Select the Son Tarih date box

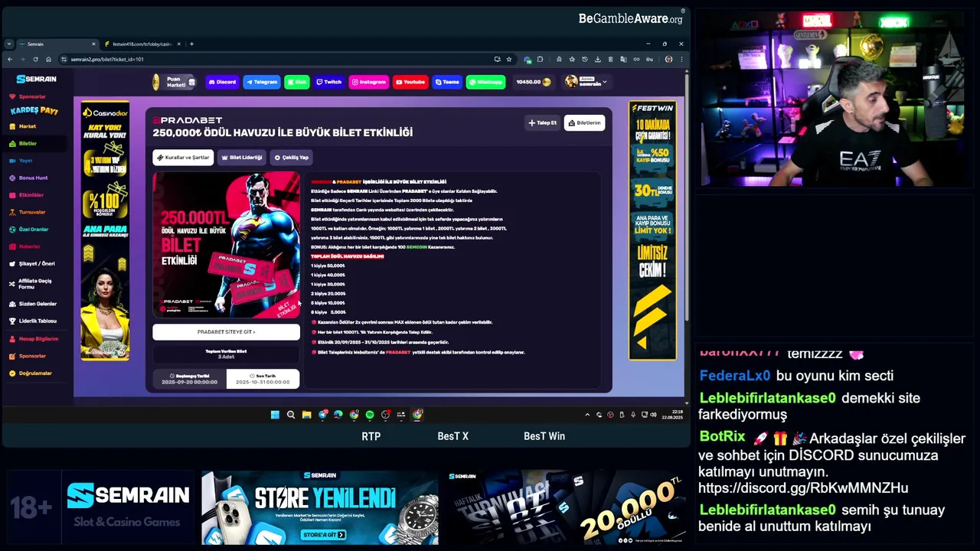pyautogui.click(x=263, y=379)
